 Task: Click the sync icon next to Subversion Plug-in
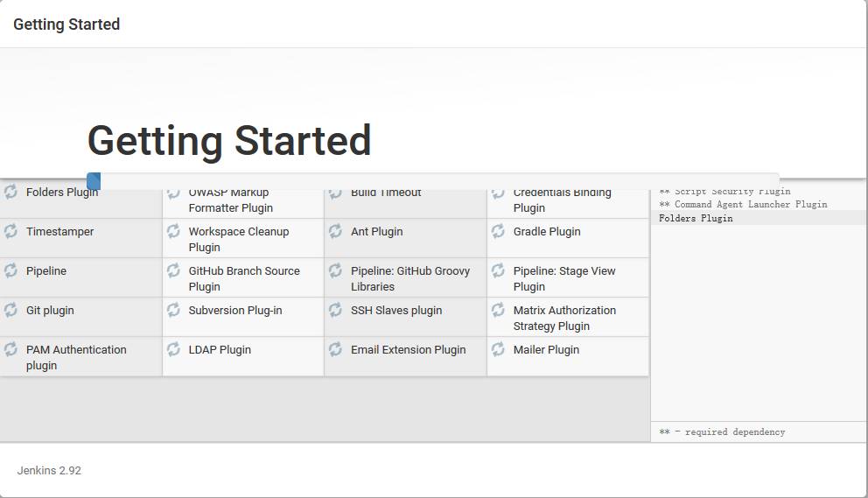coord(173,310)
